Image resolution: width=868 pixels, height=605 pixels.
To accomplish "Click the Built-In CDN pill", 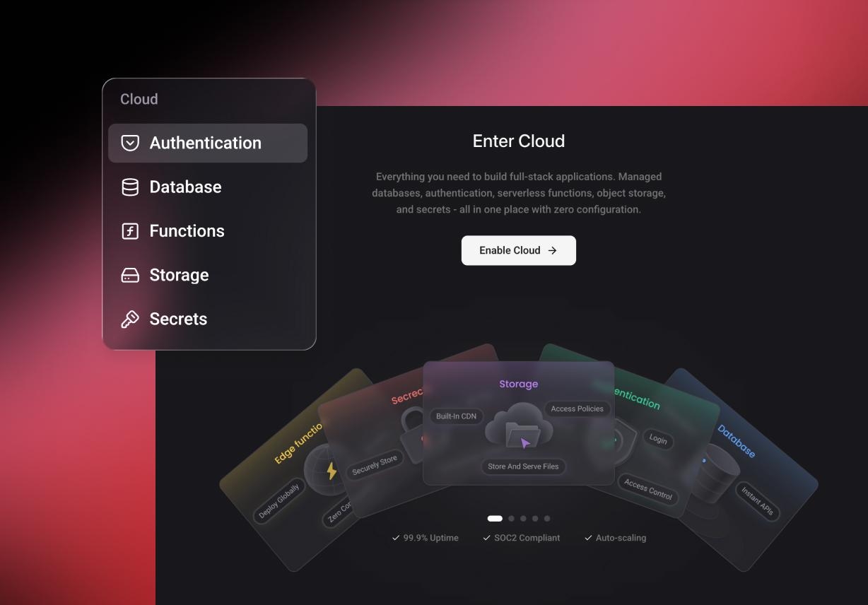I will (x=456, y=416).
